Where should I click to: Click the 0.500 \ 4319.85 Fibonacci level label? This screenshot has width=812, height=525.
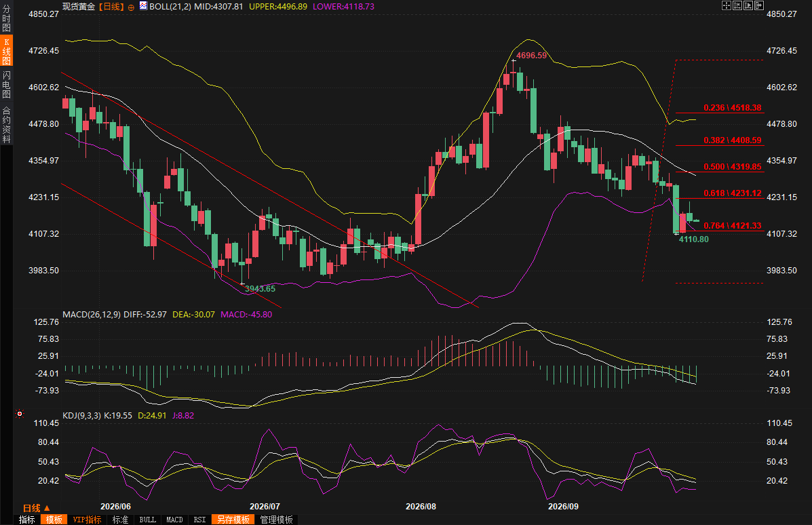[x=732, y=167]
